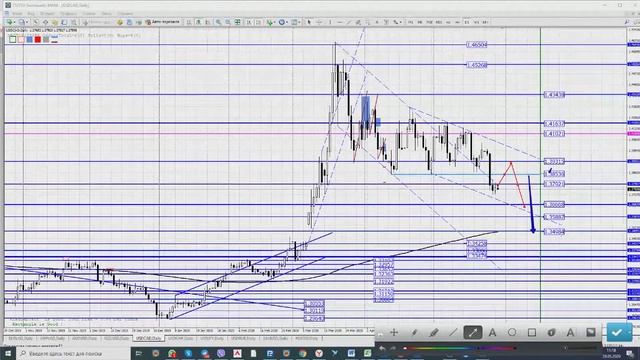Click the D1 timeframe button
Image resolution: width=640 pixels, height=360 pixels.
467,22
